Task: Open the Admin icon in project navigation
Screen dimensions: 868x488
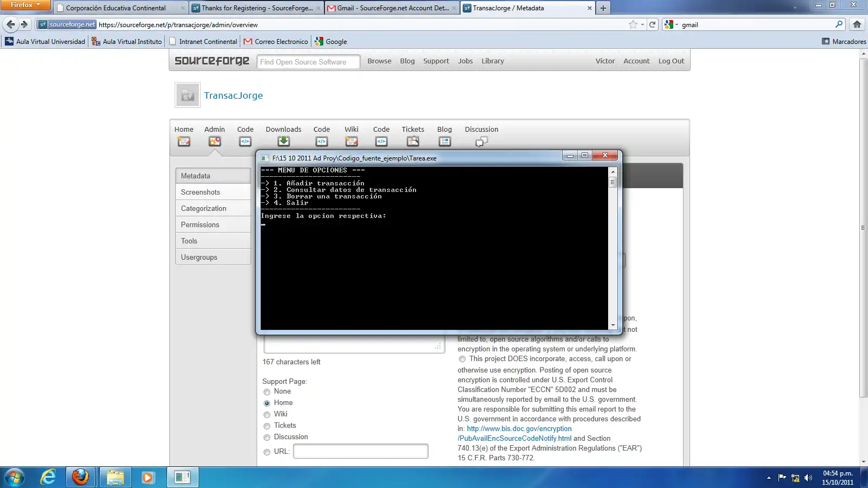Action: pos(215,142)
